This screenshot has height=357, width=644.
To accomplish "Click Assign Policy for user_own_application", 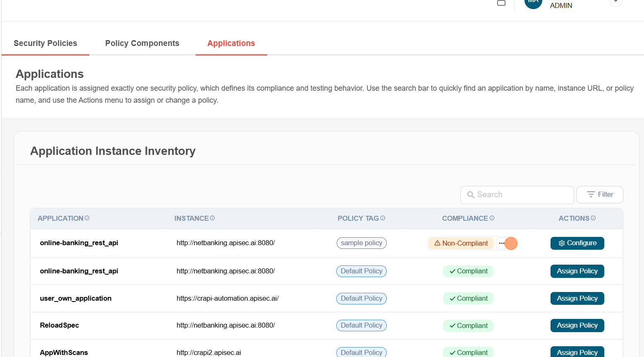I will pyautogui.click(x=577, y=299).
